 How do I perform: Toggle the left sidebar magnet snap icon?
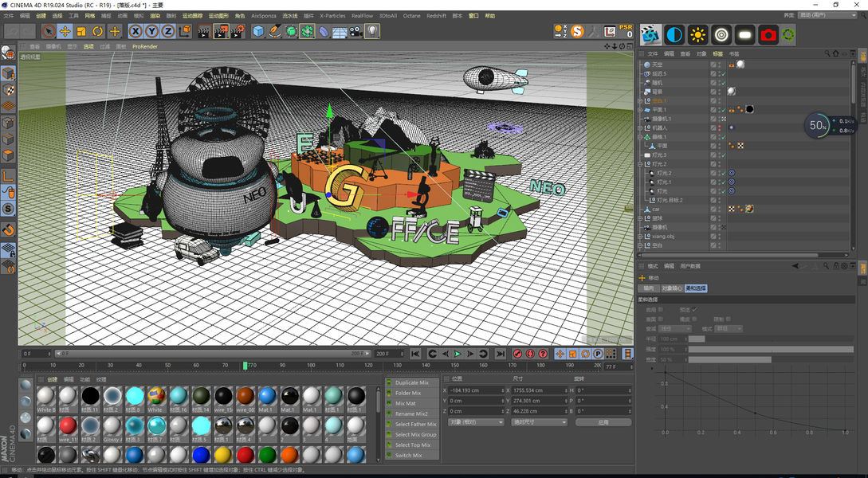(x=8, y=229)
